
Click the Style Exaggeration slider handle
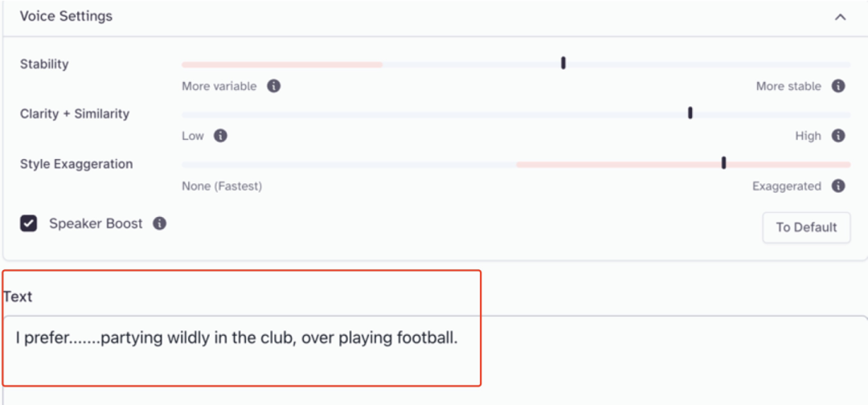pyautogui.click(x=723, y=162)
